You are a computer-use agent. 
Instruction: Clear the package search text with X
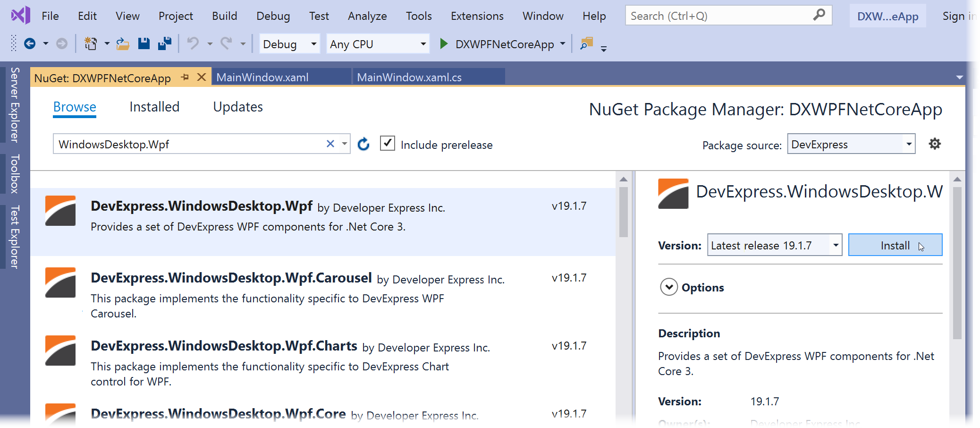point(330,144)
